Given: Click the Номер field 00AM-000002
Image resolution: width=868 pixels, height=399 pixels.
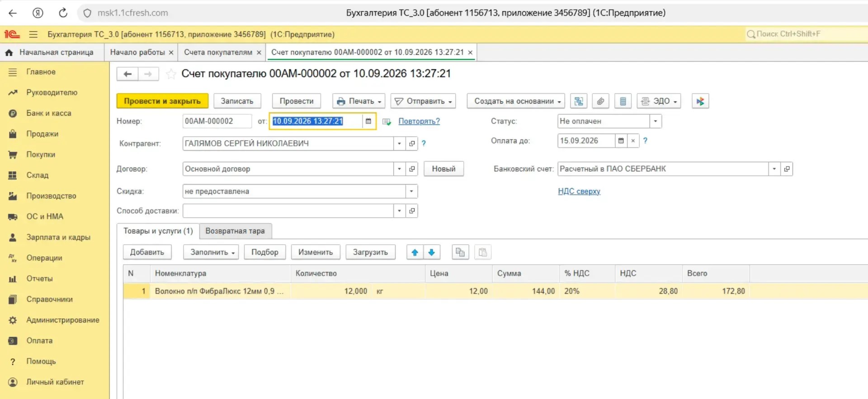Looking at the screenshot, I should pyautogui.click(x=217, y=121).
